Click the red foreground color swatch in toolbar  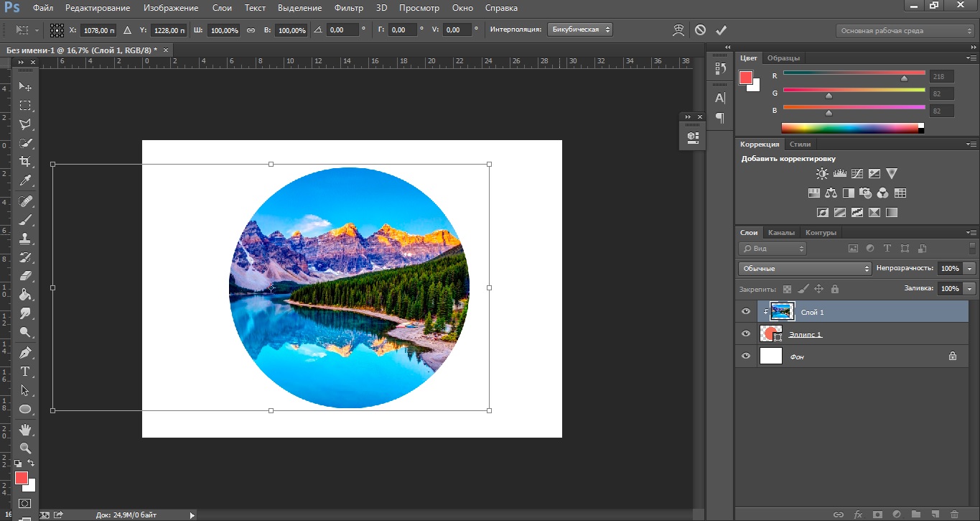21,478
